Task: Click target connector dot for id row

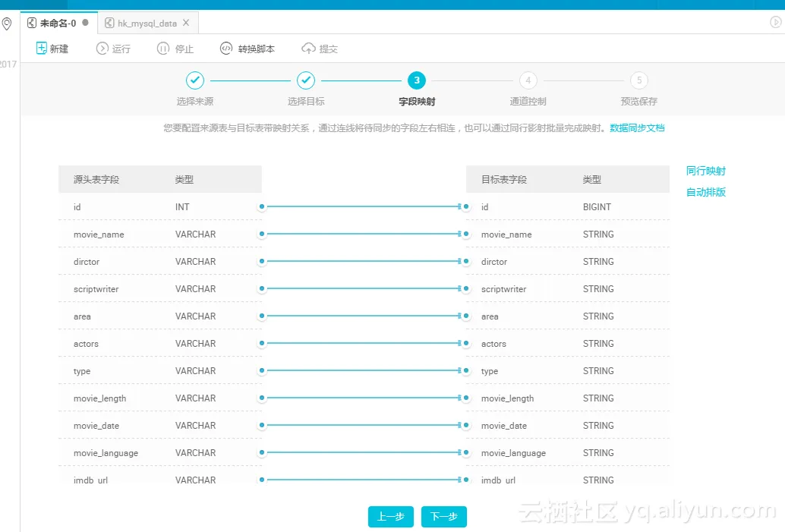Action: pos(466,206)
